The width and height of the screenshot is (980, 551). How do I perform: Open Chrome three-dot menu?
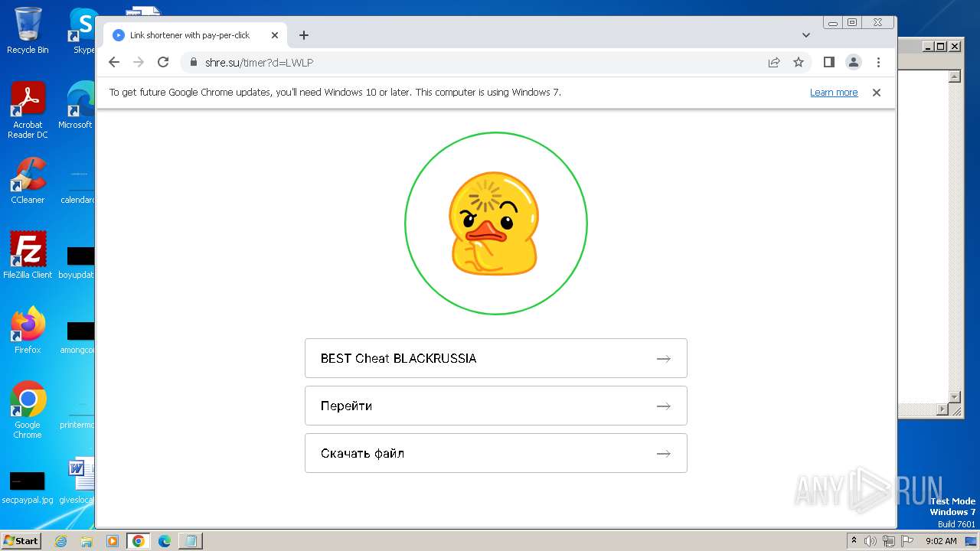878,62
